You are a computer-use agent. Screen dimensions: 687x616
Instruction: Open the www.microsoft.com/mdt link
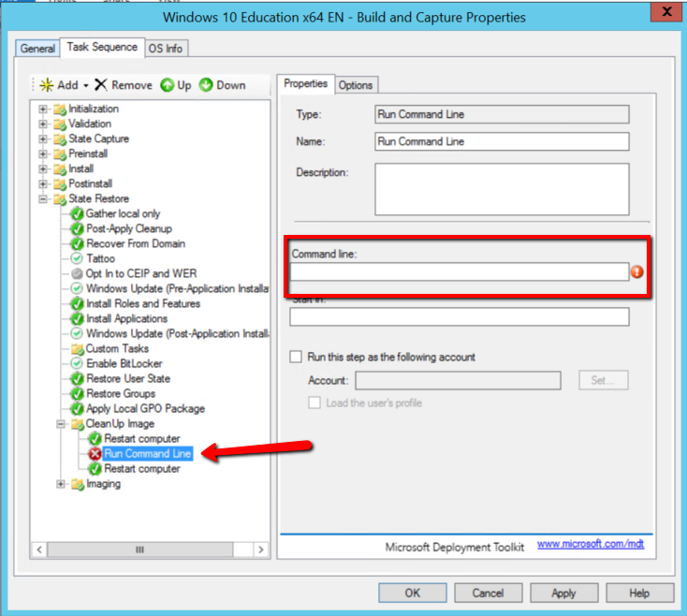click(590, 544)
